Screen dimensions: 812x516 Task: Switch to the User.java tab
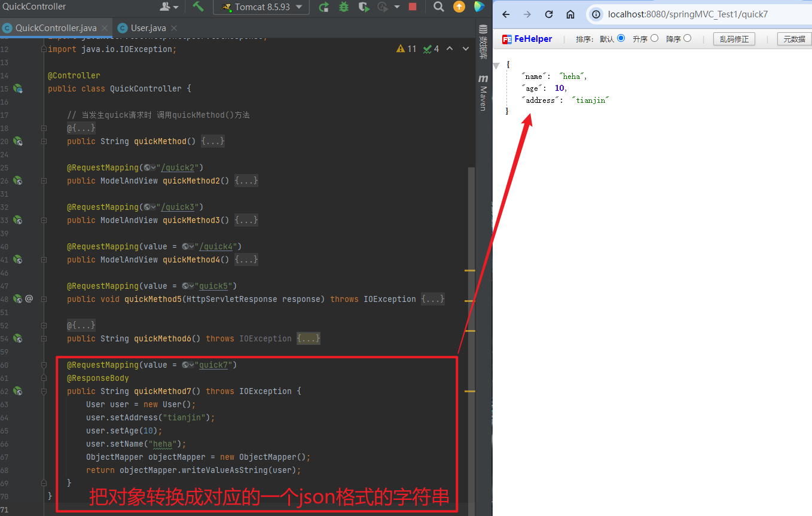(x=148, y=28)
